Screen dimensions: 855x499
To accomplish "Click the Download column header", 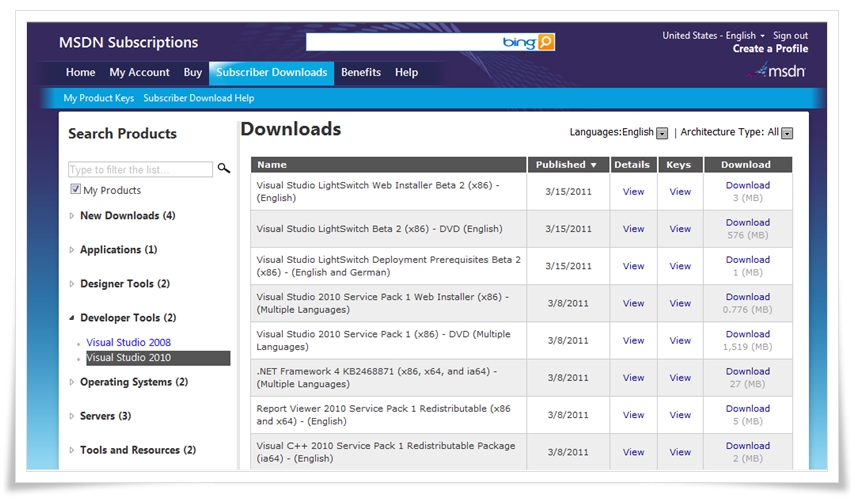I will (748, 165).
